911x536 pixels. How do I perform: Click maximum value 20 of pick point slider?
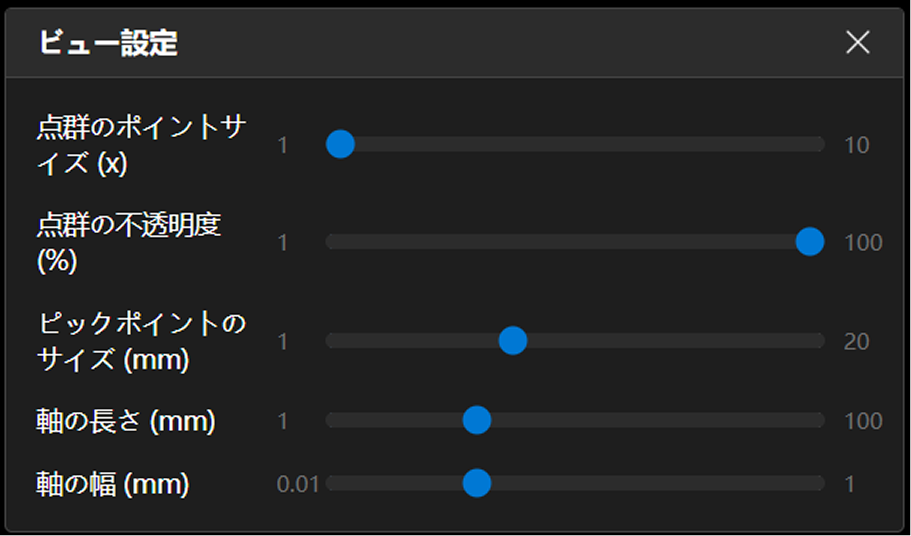click(x=856, y=341)
